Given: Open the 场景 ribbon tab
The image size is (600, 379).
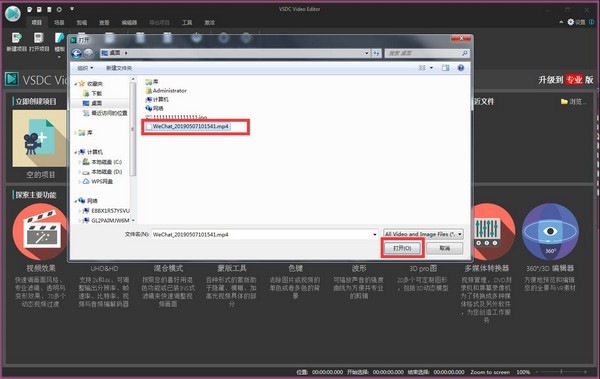Looking at the screenshot, I should (59, 23).
